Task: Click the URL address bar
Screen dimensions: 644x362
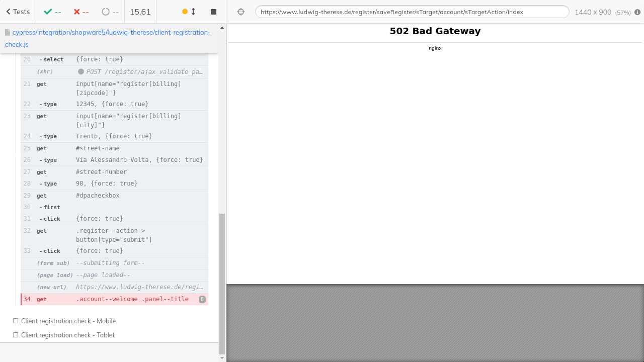Action: [x=412, y=12]
